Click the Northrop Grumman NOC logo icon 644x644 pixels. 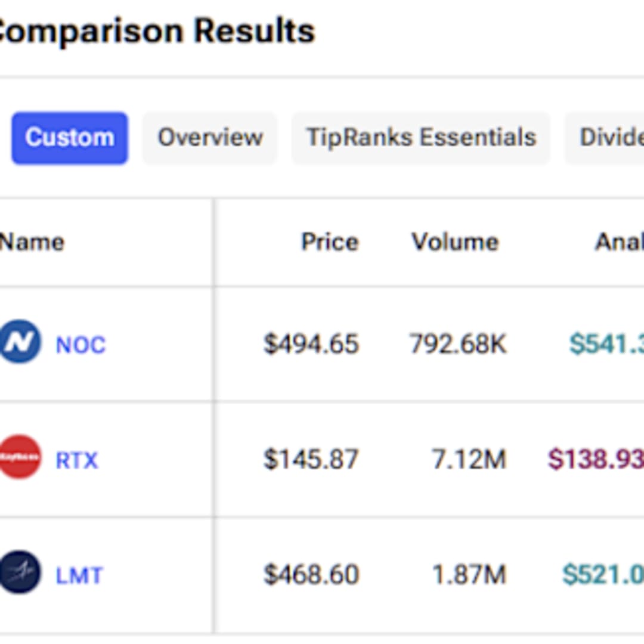tap(20, 342)
